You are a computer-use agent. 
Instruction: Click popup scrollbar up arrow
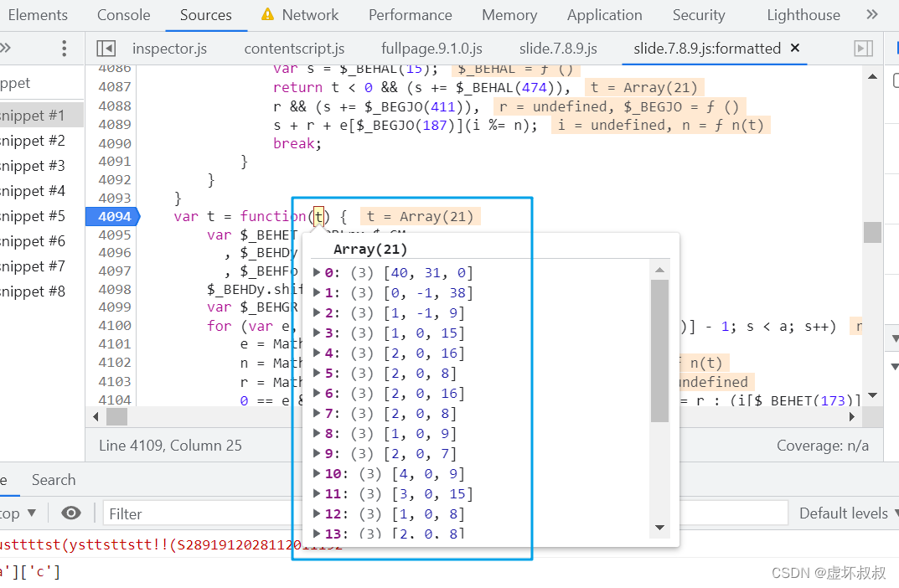pos(659,270)
